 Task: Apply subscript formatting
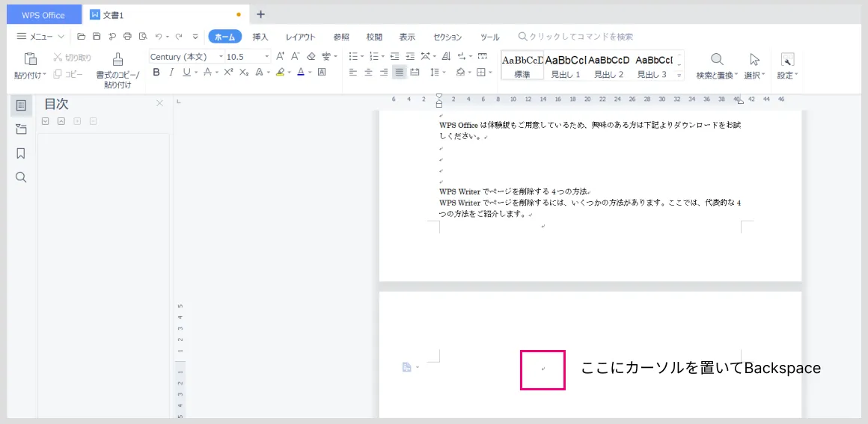coord(244,72)
